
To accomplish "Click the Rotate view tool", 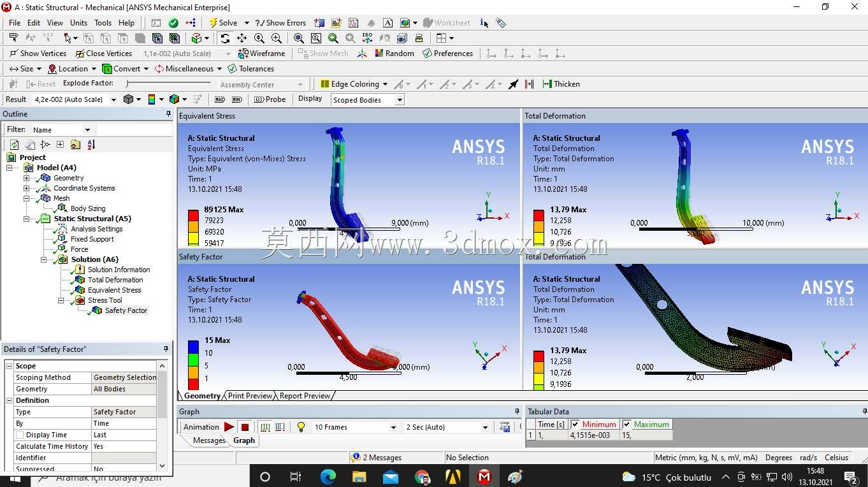I will click(x=225, y=38).
